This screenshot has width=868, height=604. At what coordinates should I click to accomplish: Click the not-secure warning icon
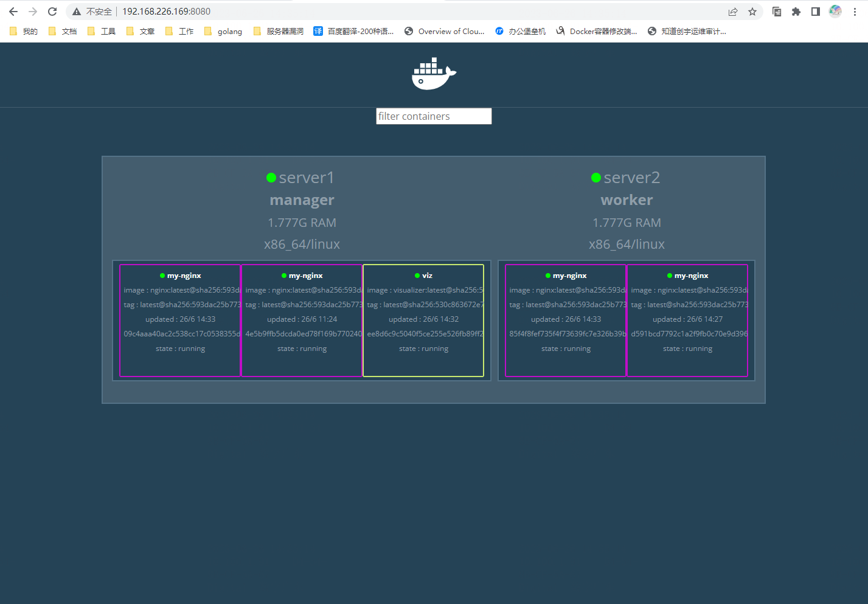(x=77, y=12)
